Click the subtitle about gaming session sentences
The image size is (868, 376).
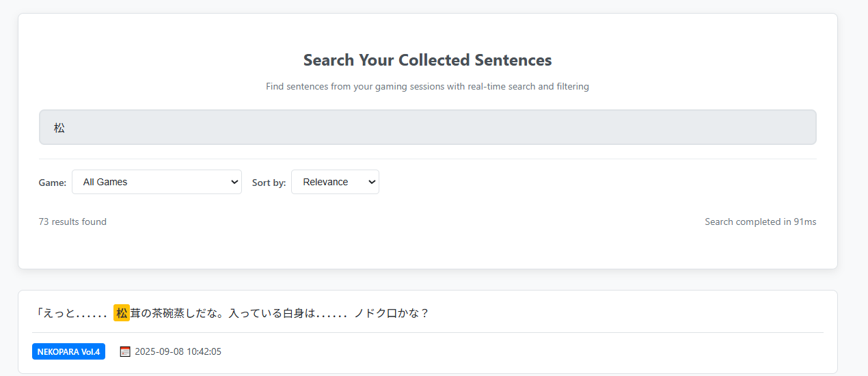427,87
